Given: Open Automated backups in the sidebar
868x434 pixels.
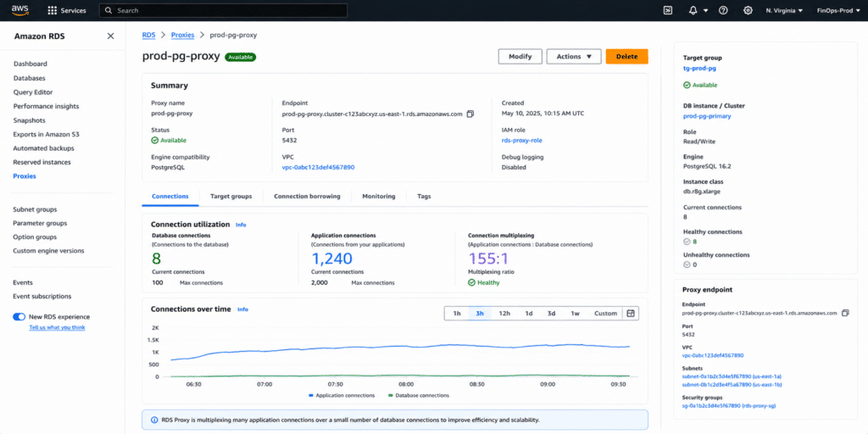Looking at the screenshot, I should tap(44, 148).
